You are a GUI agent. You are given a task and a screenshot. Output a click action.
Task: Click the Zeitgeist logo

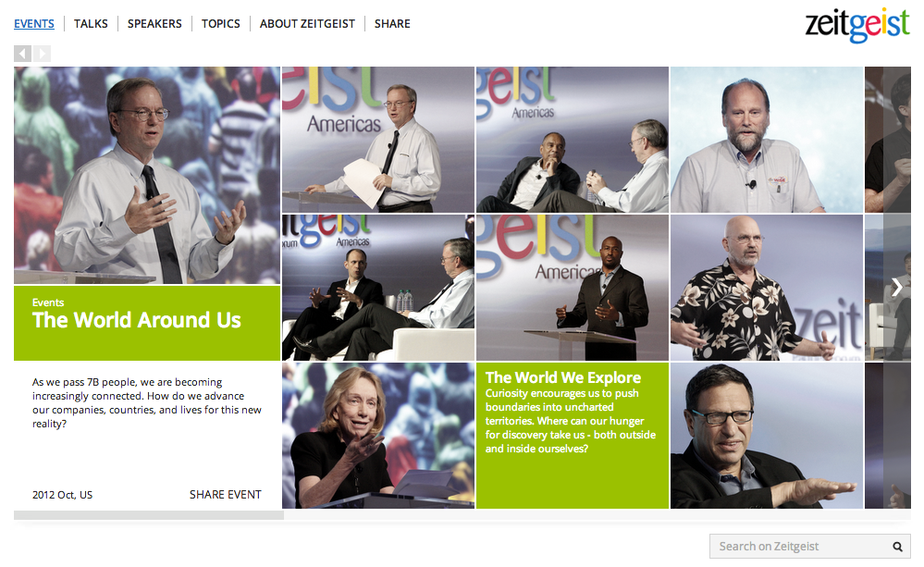point(856,25)
